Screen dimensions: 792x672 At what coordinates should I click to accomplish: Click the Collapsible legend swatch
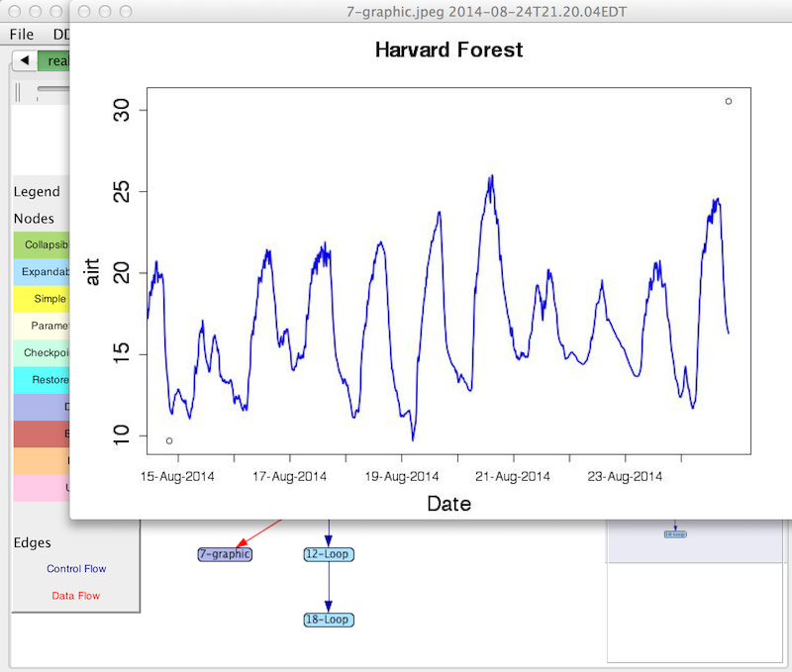[x=42, y=244]
